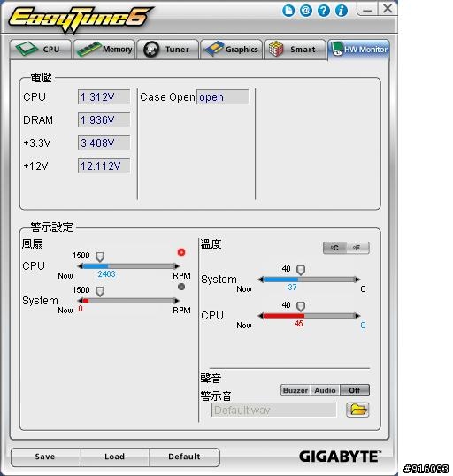Select Buzzer alert sound option

click(x=296, y=390)
